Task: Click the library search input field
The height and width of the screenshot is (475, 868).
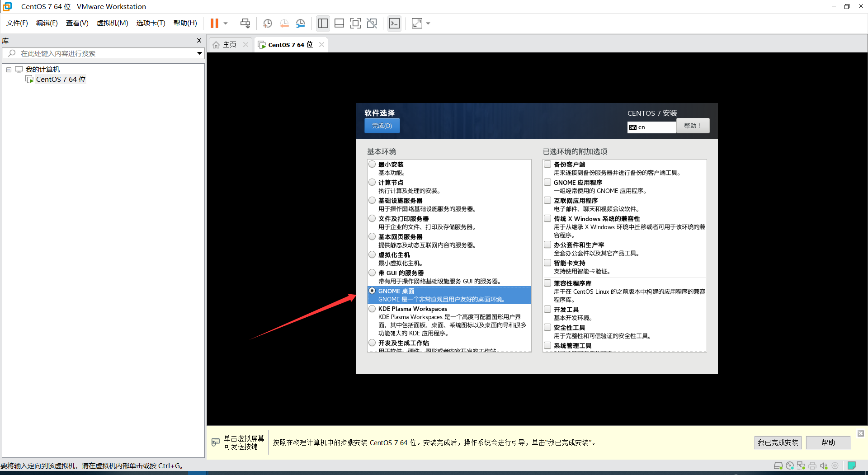Action: pyautogui.click(x=103, y=53)
